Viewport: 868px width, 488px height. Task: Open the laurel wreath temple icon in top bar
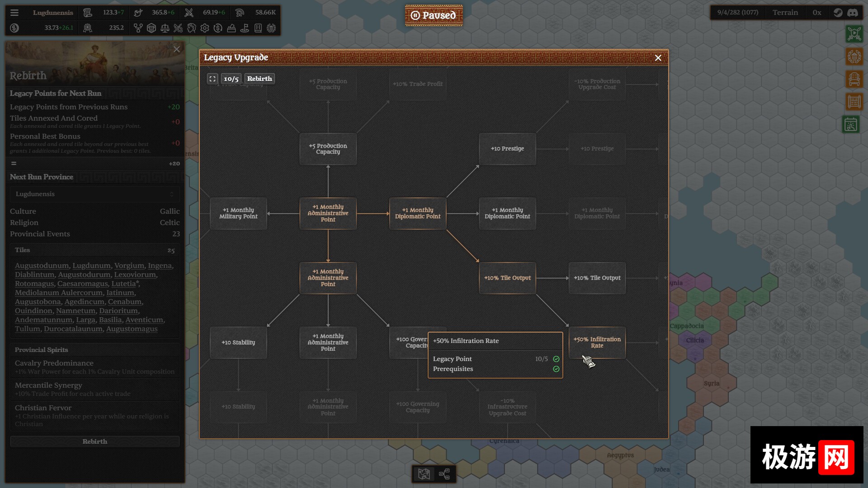pyautogui.click(x=271, y=28)
